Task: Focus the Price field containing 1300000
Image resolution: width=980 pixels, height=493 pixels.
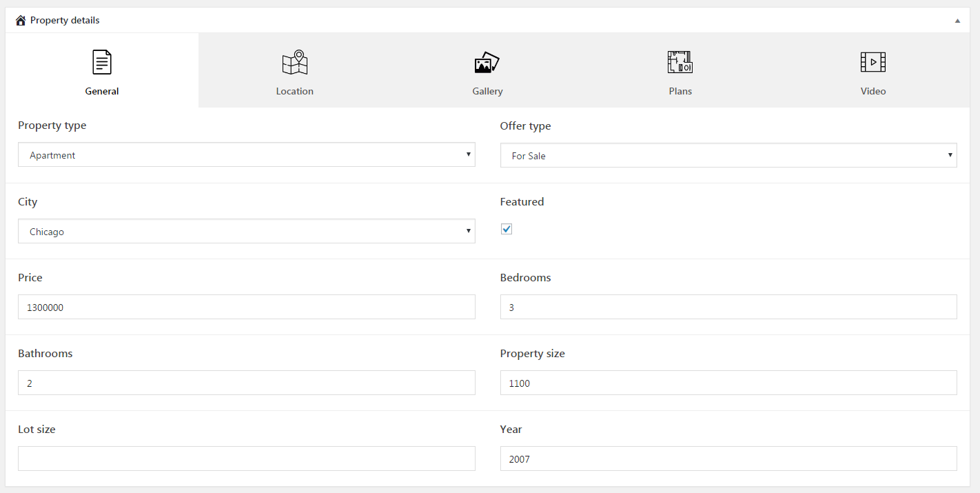Action: click(x=247, y=308)
